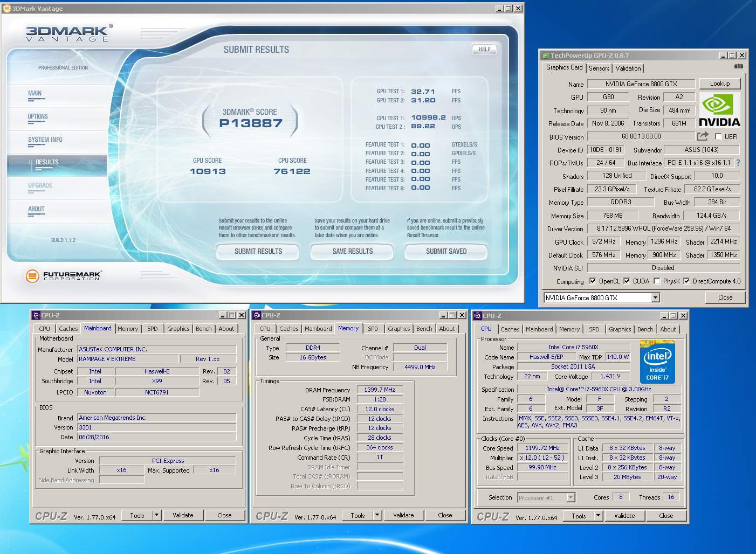The image size is (756, 554).
Task: Click the Save Results button
Action: [x=353, y=252]
